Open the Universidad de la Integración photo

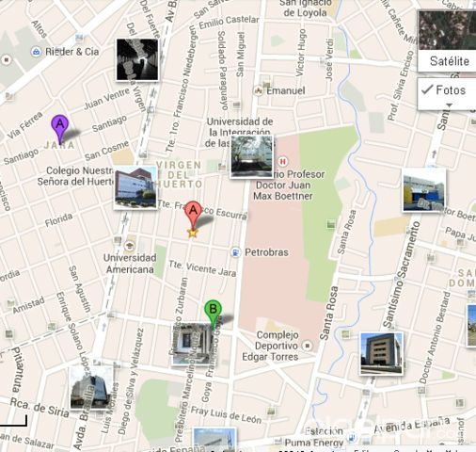coord(251,157)
